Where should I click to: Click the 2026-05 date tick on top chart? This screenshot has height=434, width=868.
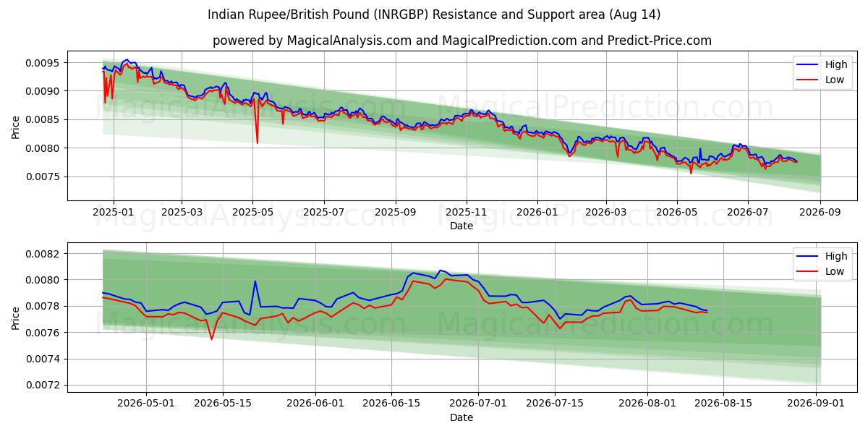coord(677,212)
